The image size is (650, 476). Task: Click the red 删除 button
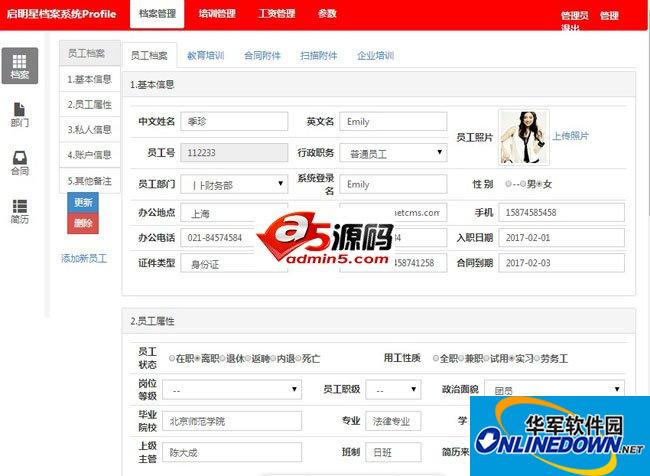pyautogui.click(x=83, y=223)
